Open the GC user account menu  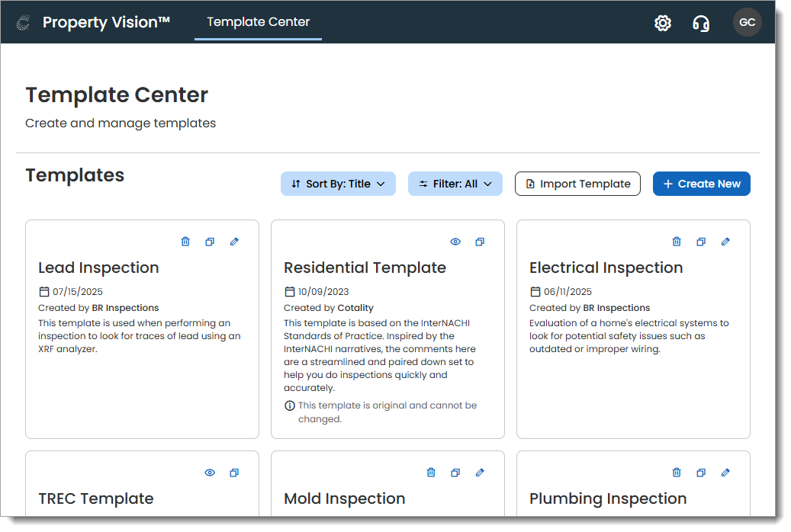748,23
